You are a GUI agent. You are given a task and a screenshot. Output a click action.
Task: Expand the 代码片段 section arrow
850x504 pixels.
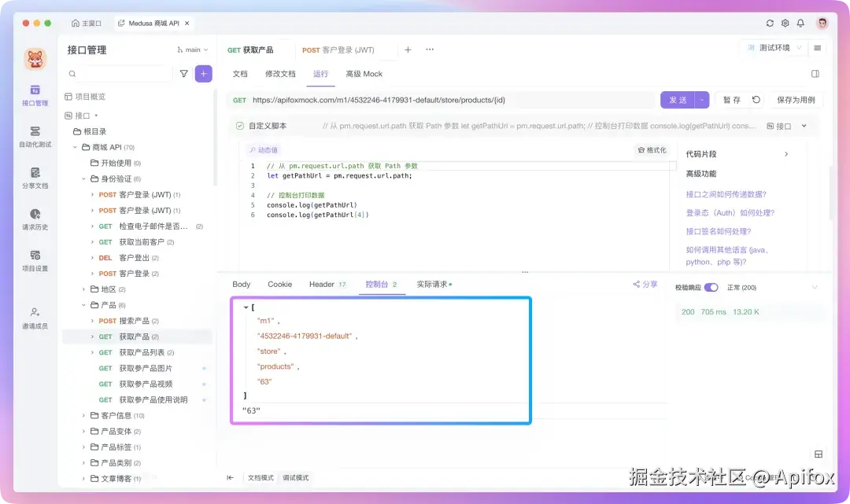(x=786, y=154)
